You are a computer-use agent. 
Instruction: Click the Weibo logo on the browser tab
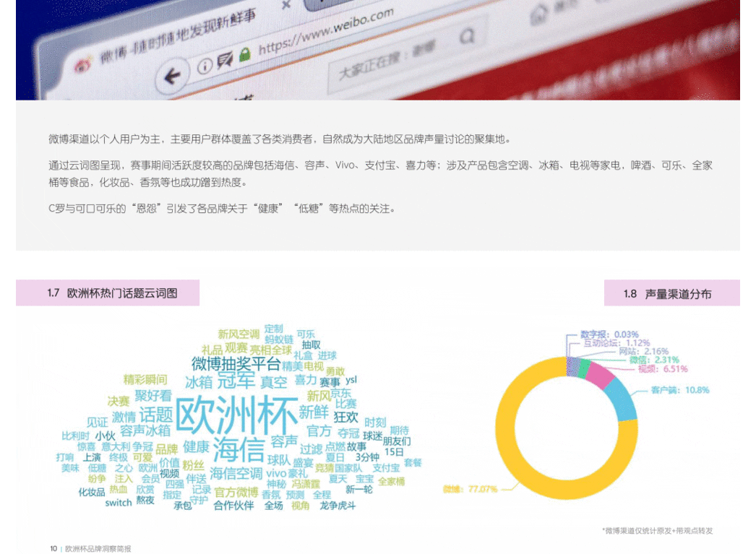pos(83,64)
